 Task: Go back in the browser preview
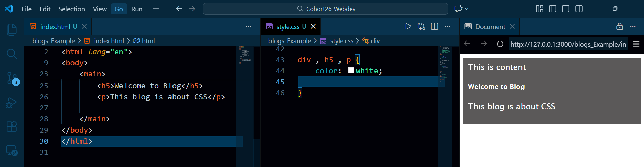pos(467,44)
